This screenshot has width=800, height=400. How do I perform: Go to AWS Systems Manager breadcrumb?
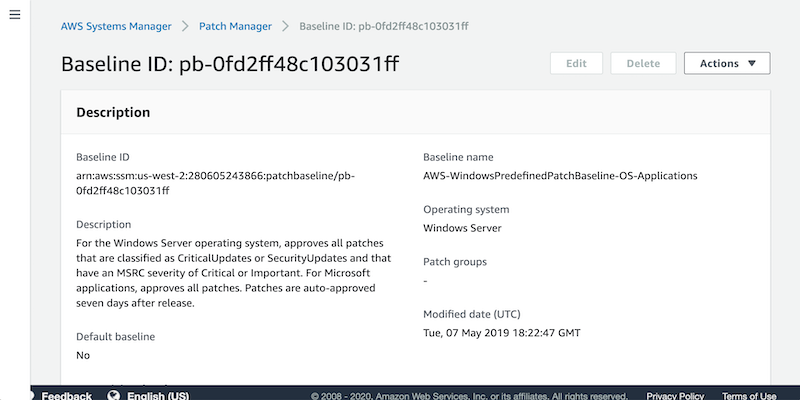[116, 27]
